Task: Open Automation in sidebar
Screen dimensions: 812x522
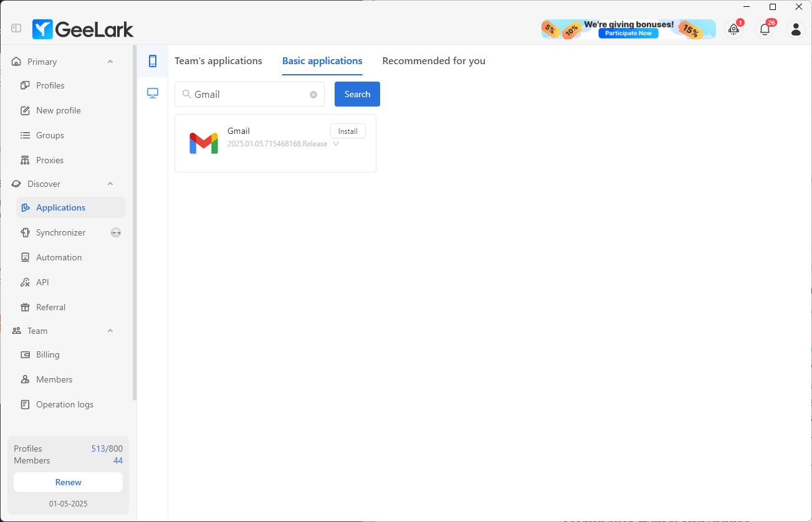Action: point(71,257)
